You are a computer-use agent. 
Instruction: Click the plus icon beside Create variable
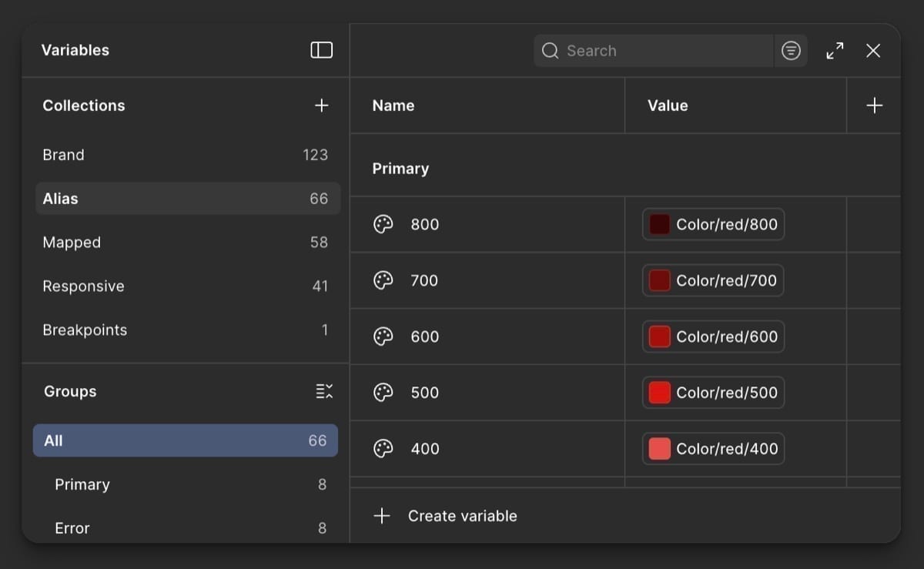[382, 516]
